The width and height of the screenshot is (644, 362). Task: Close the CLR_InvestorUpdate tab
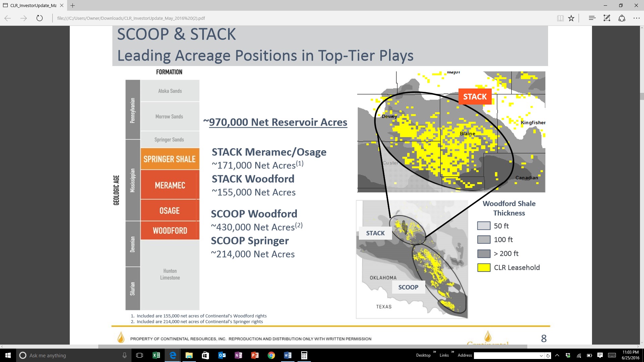tap(62, 5)
